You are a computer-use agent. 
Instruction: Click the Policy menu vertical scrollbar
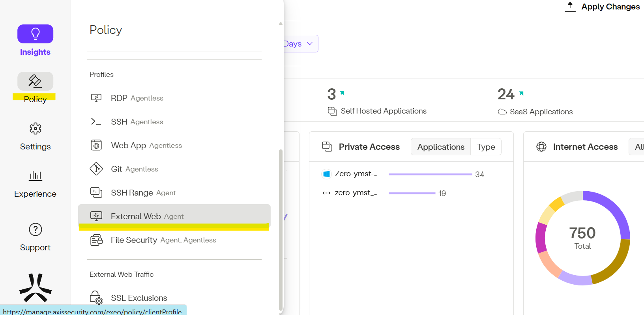281,229
